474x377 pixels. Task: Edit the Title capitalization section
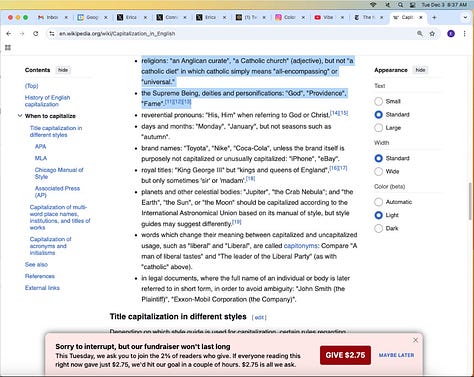pyautogui.click(x=259, y=317)
